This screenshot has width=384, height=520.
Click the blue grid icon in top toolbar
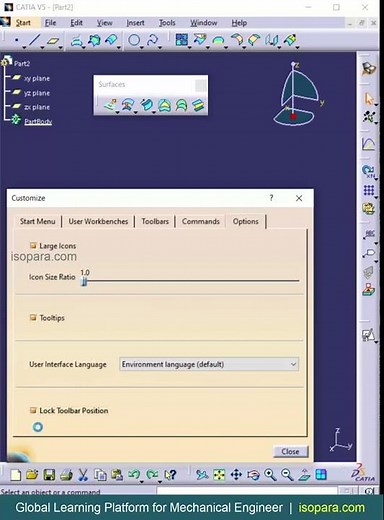182,40
